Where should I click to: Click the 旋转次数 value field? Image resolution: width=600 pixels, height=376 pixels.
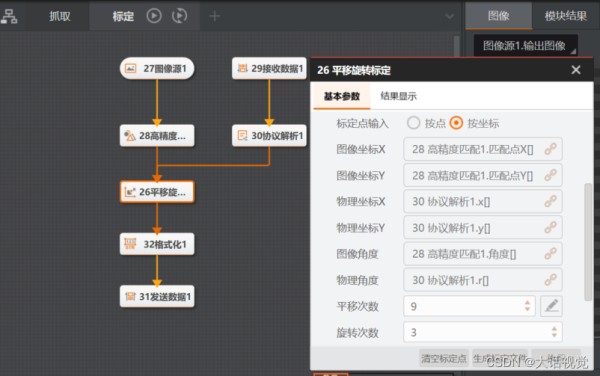coord(483,332)
